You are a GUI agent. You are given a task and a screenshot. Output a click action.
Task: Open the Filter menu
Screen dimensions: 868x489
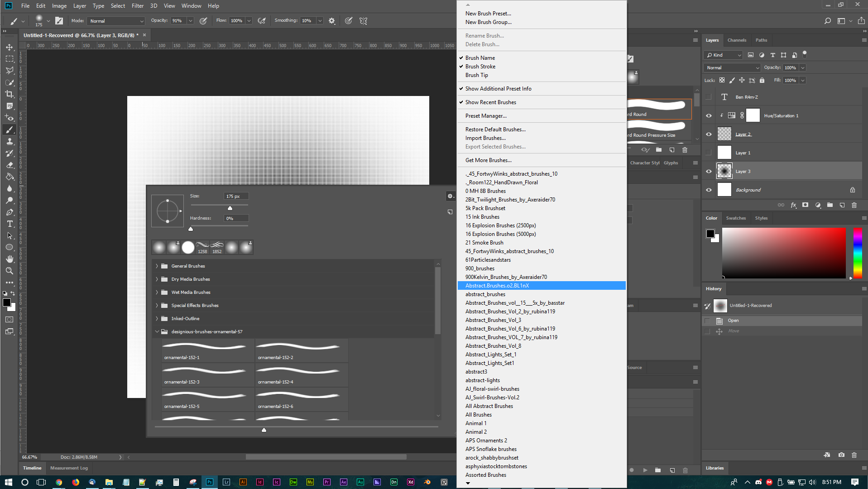137,6
